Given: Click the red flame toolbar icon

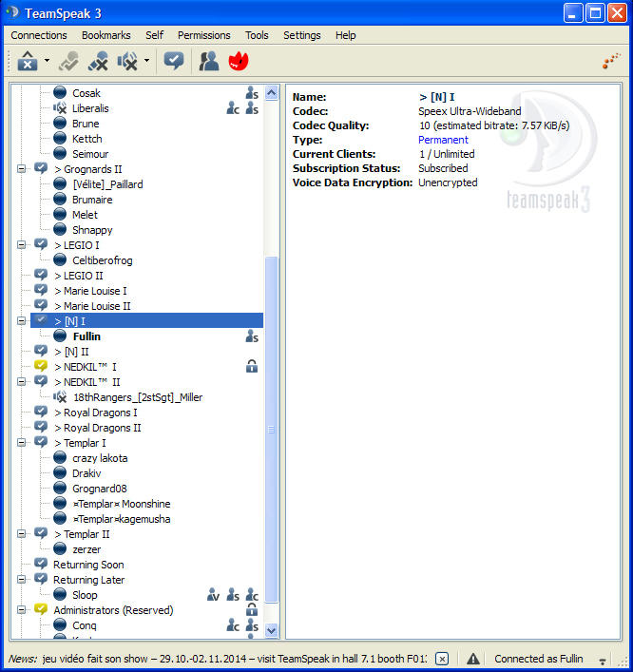Looking at the screenshot, I should [239, 61].
